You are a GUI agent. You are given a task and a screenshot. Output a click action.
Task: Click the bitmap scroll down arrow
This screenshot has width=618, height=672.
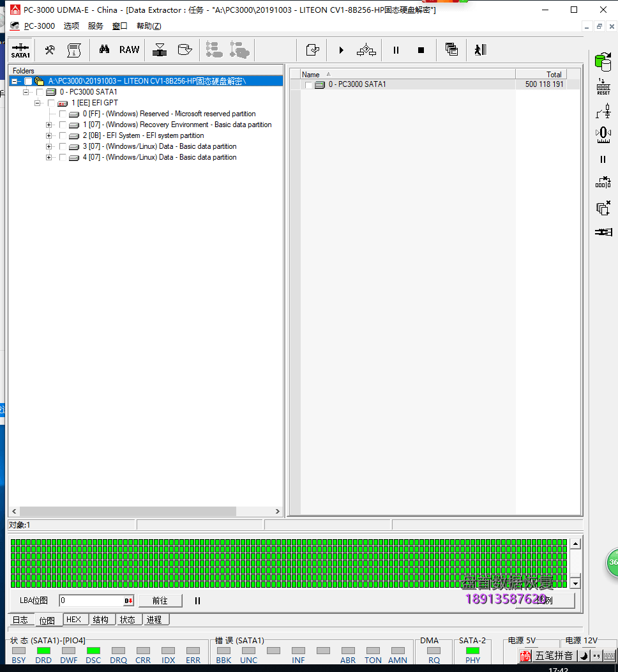[x=576, y=584]
